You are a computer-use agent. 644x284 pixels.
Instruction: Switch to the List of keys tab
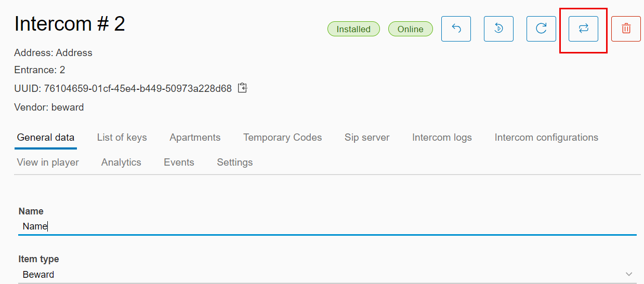(122, 138)
